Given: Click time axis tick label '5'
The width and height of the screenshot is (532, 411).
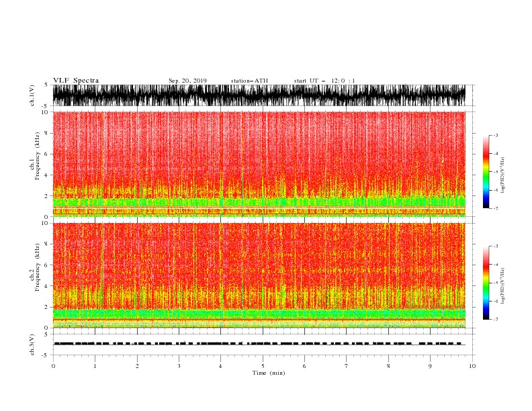Looking at the screenshot, I should 263,366.
